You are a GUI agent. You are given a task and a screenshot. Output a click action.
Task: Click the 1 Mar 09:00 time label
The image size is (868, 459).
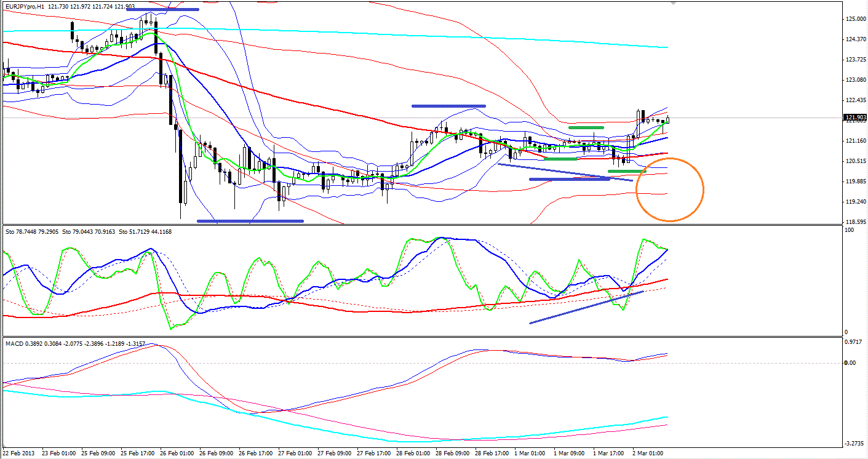click(x=570, y=453)
